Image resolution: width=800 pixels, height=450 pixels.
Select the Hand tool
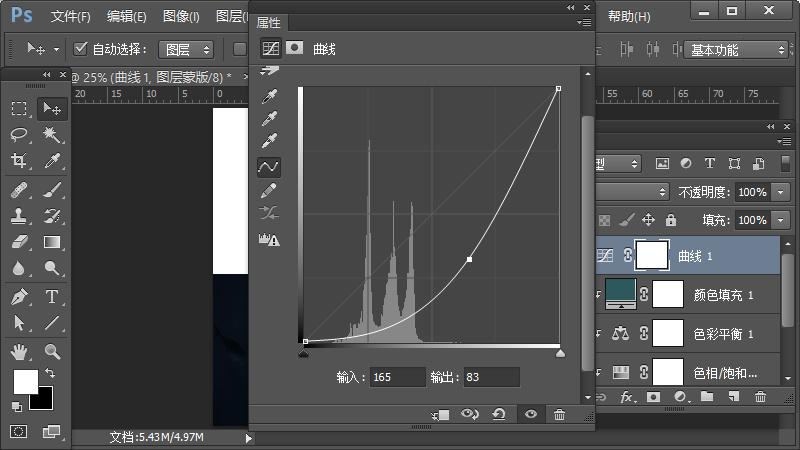coord(19,351)
